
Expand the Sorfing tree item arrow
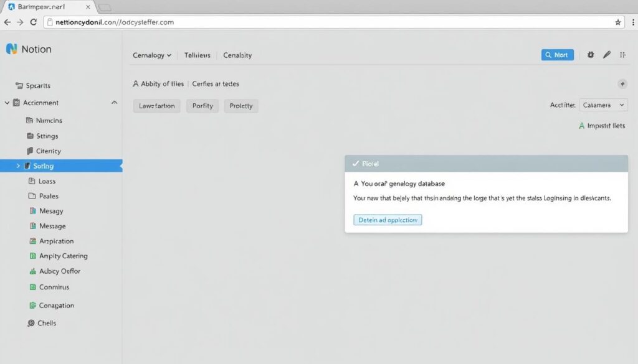point(18,166)
